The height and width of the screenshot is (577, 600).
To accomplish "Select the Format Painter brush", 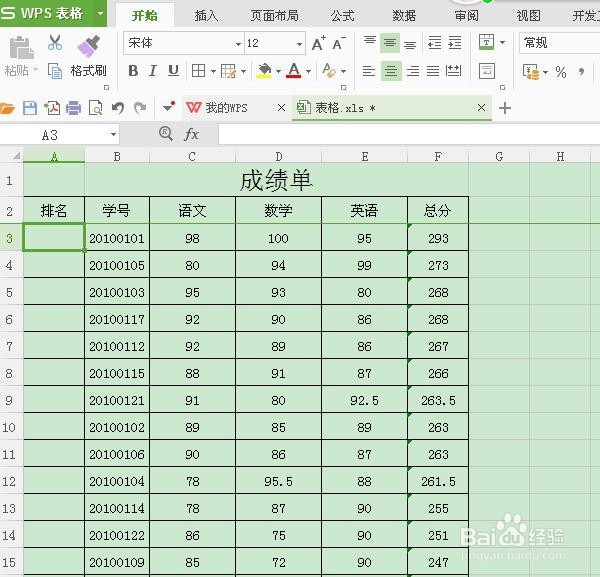I will [88, 47].
